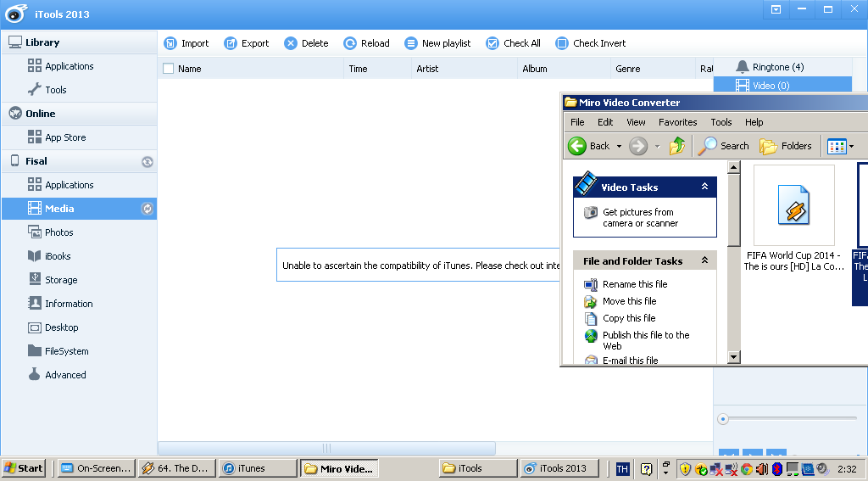This screenshot has height=481, width=868.
Task: Select Media in the sidebar
Action: tap(79, 209)
